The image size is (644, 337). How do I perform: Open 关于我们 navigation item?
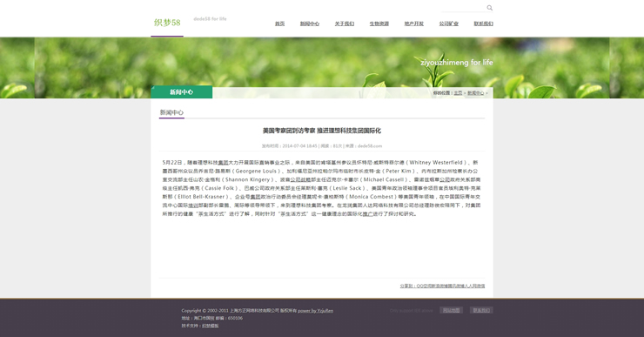[x=344, y=24]
